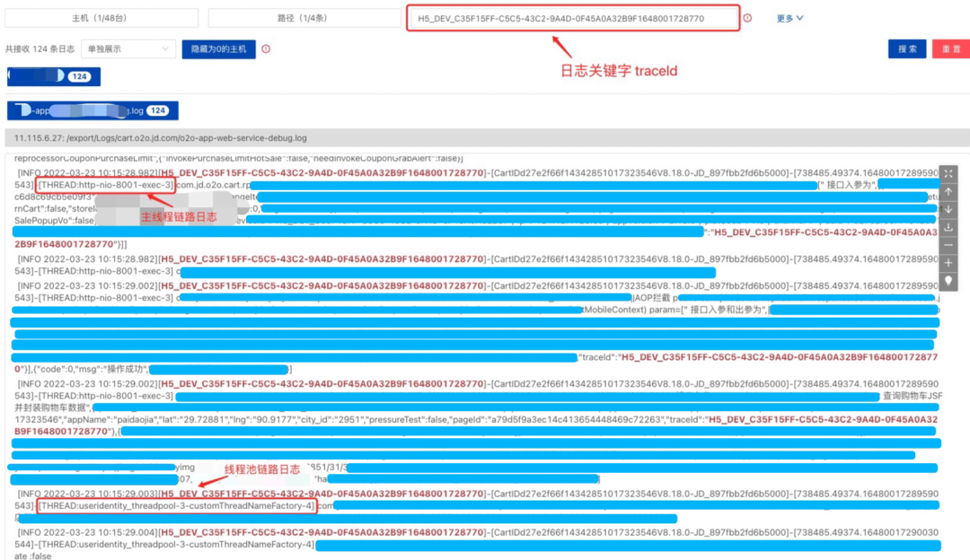Image resolution: width=970 pixels, height=560 pixels.
Task: Click info icon next to 隐藏为0的主机
Action: (x=266, y=48)
